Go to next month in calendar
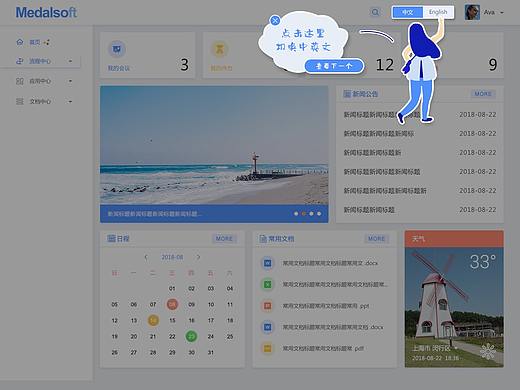This screenshot has height=390, width=520. tap(198, 257)
